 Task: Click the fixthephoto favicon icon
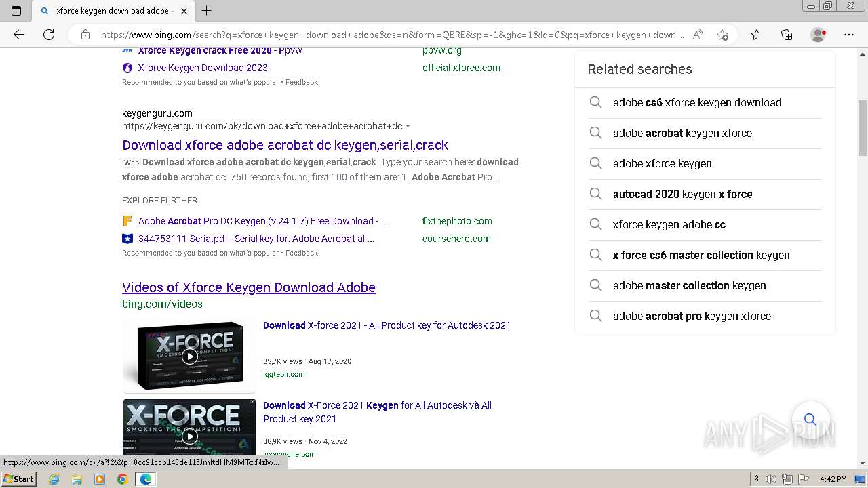[x=127, y=221]
